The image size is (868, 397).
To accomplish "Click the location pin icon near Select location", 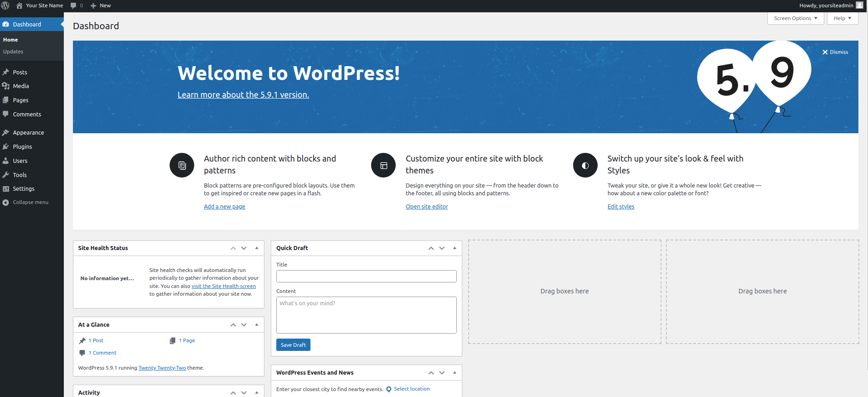I will pos(389,389).
